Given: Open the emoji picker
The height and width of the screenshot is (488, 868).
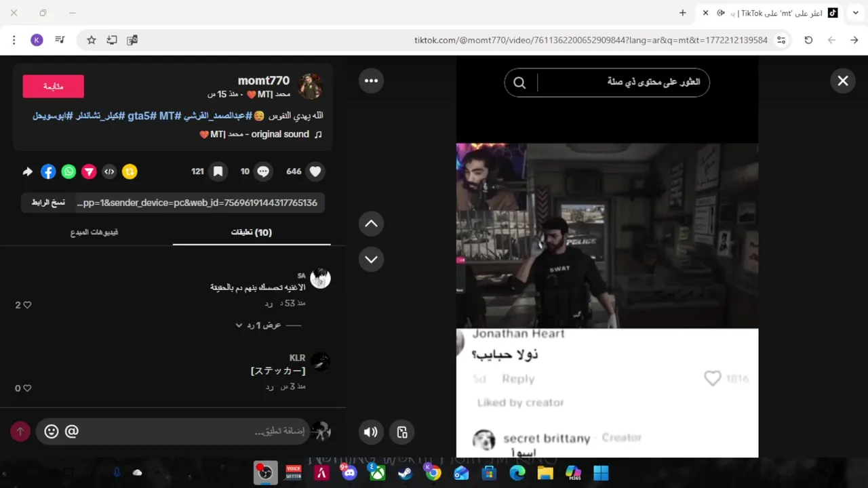Looking at the screenshot, I should coord(51,431).
